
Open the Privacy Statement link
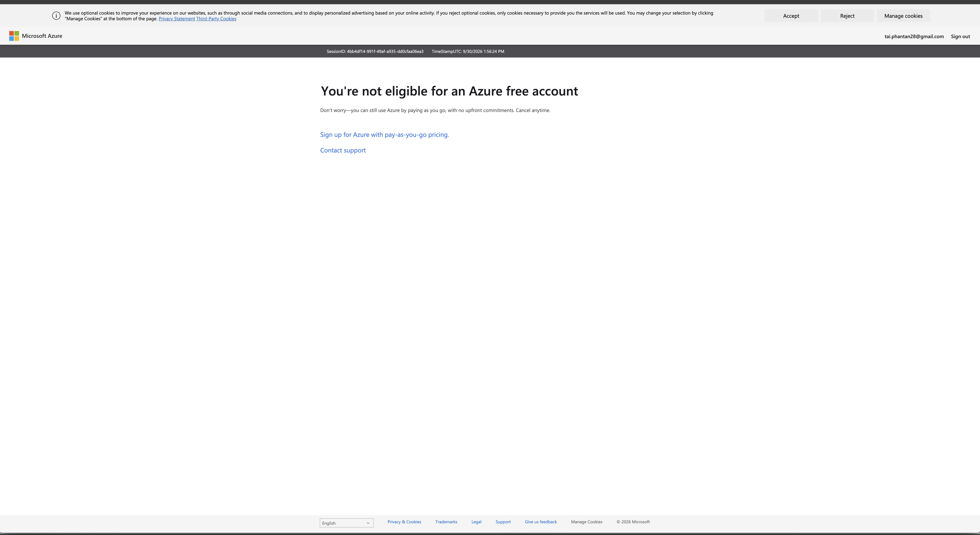[x=177, y=19]
